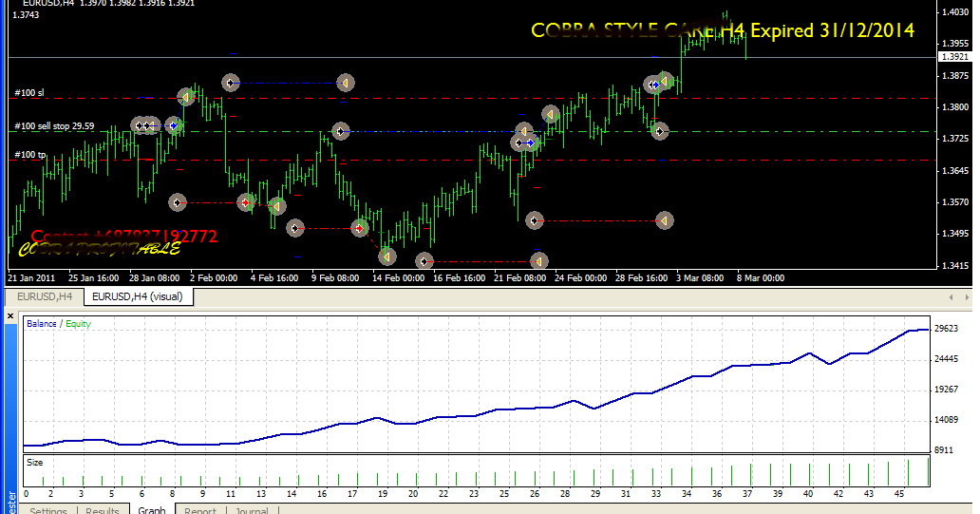This screenshot has height=514, width=980.
Task: Click the 1.3415 price scale label
Action: coord(955,265)
